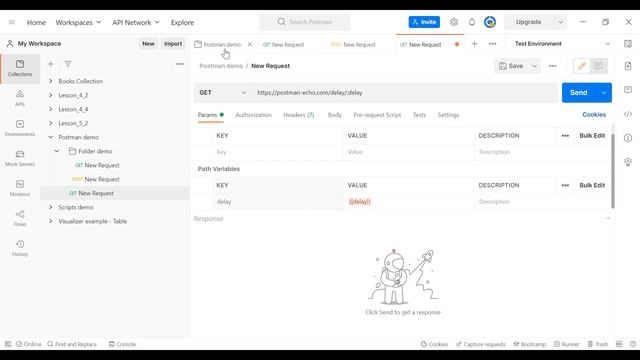Open the Monitors sidebar panel
Image resolution: width=640 pixels, height=360 pixels.
20,188
